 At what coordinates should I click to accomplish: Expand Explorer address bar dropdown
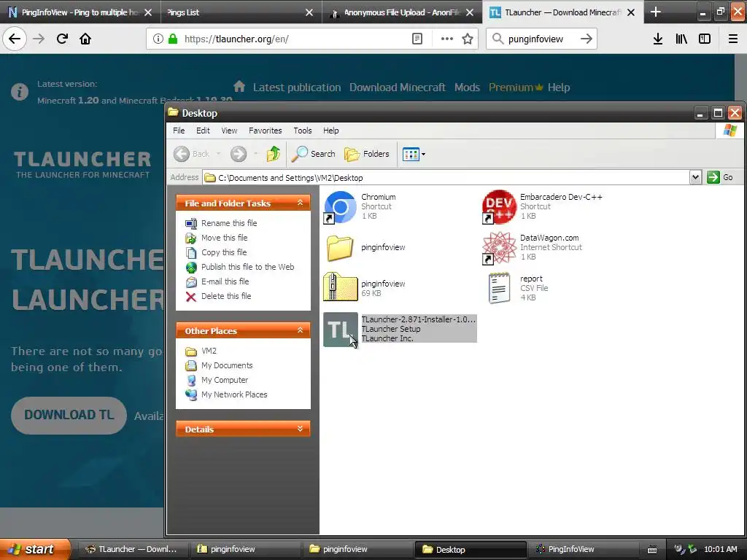click(695, 178)
